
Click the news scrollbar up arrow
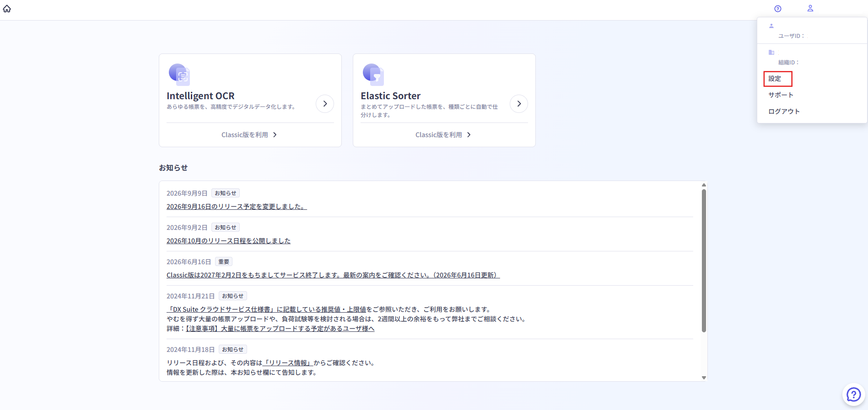[704, 185]
